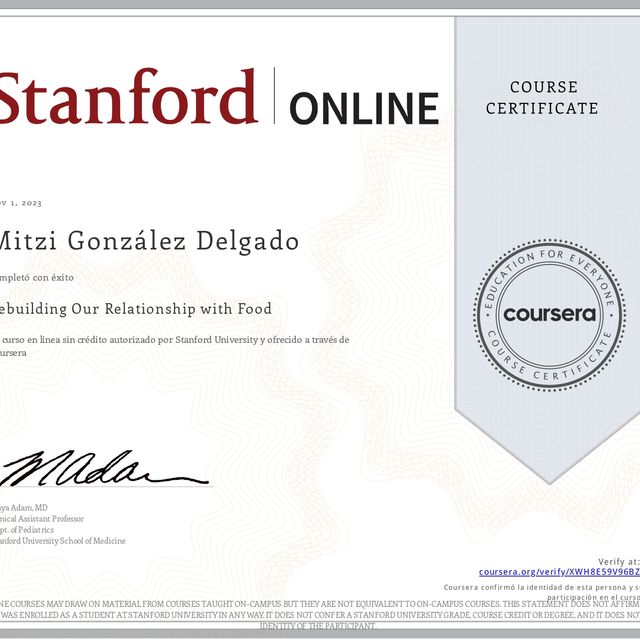Click the Stanford wordmark logo
Viewport: 640px width, 640px height.
[129, 97]
